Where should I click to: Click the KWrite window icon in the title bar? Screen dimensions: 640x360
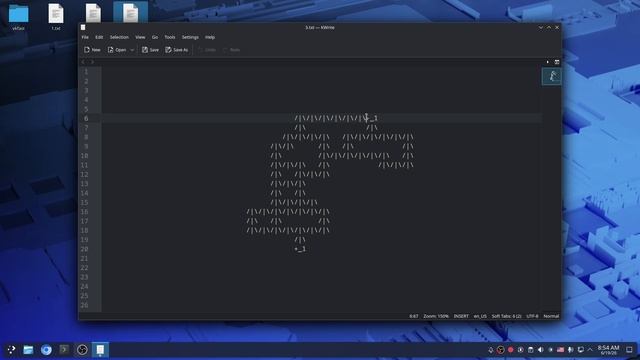coord(83,27)
